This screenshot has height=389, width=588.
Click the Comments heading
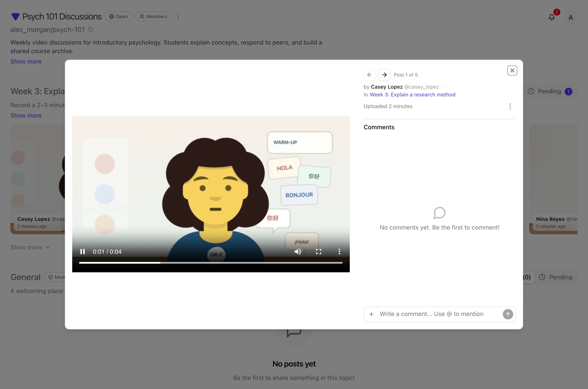tap(379, 127)
